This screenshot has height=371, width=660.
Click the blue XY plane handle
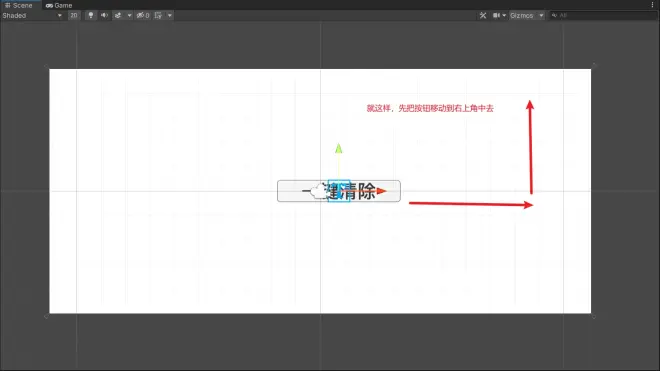pos(339,191)
